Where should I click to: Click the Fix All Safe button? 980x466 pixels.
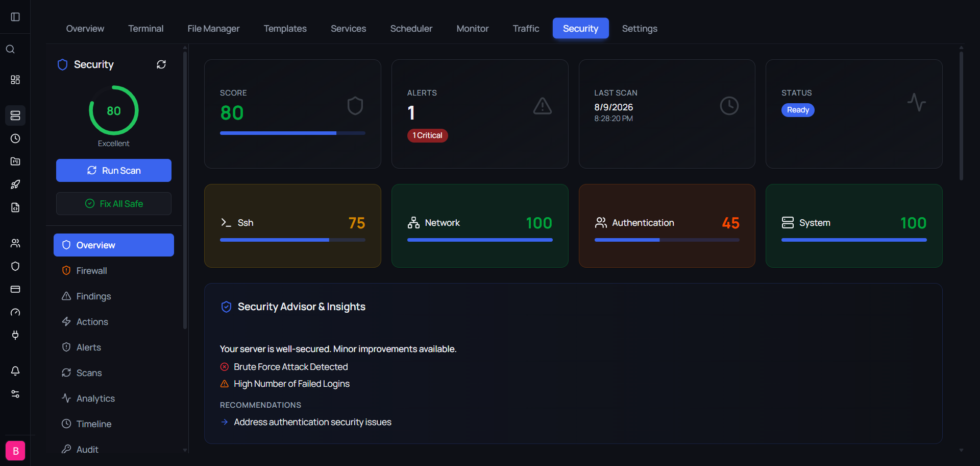(114, 204)
